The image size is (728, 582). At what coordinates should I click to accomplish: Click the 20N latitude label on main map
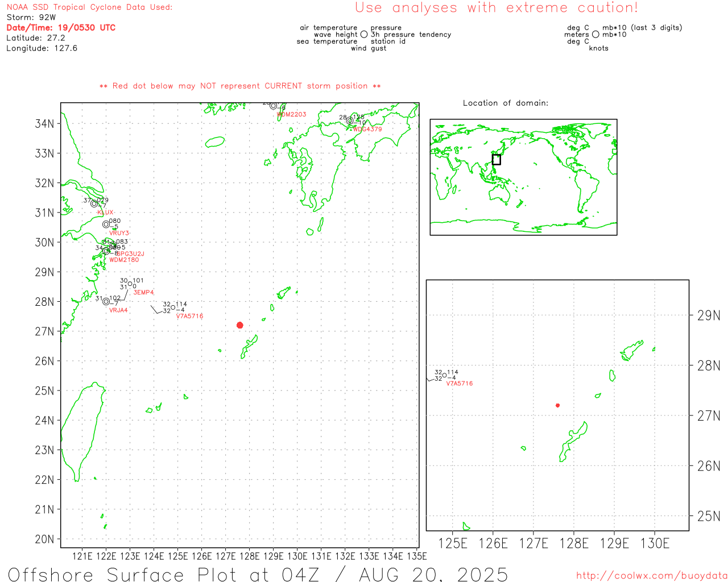[x=45, y=539]
